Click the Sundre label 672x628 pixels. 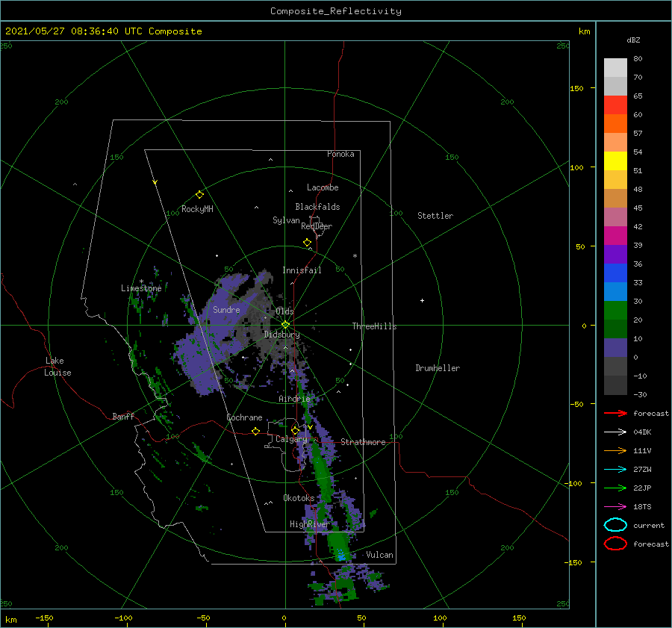coord(226,309)
